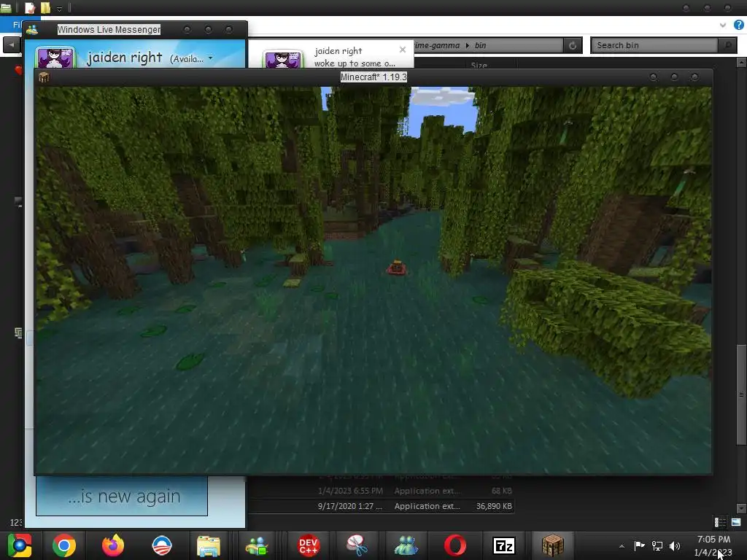Image resolution: width=747 pixels, height=560 pixels.
Task: Click the scrollbar down arrow in Explorer
Action: (741, 508)
